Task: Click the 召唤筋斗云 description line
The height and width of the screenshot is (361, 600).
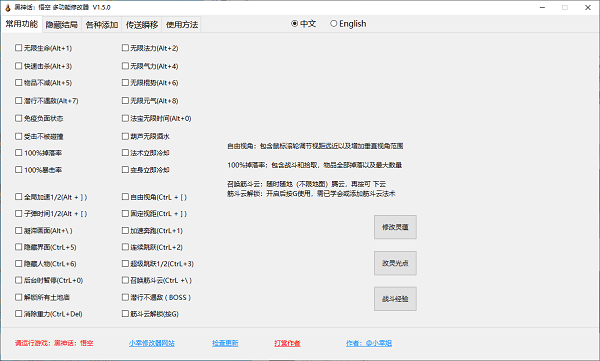Action: 307,184
